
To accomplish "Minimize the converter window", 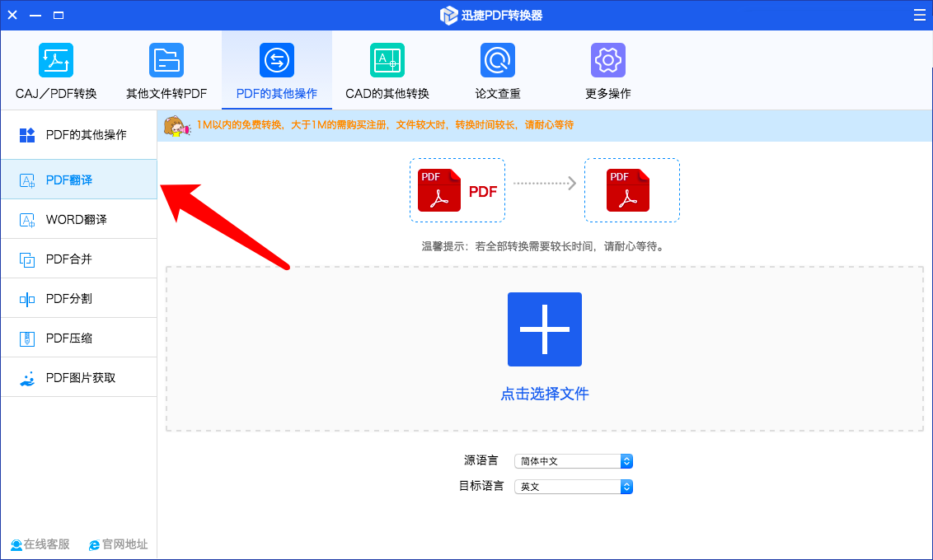I will click(35, 15).
